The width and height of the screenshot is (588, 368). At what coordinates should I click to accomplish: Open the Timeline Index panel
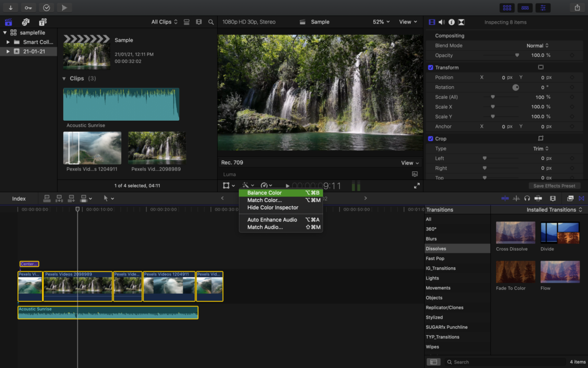pyautogui.click(x=18, y=198)
